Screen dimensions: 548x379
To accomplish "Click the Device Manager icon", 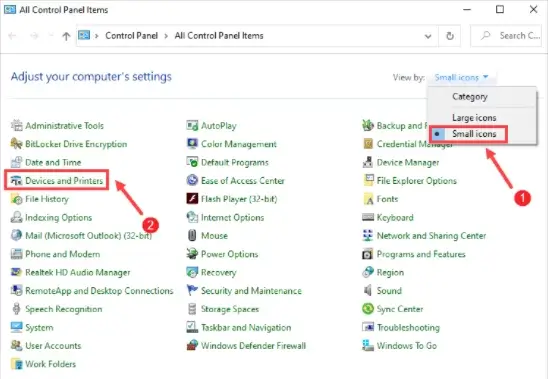I will tap(368, 162).
